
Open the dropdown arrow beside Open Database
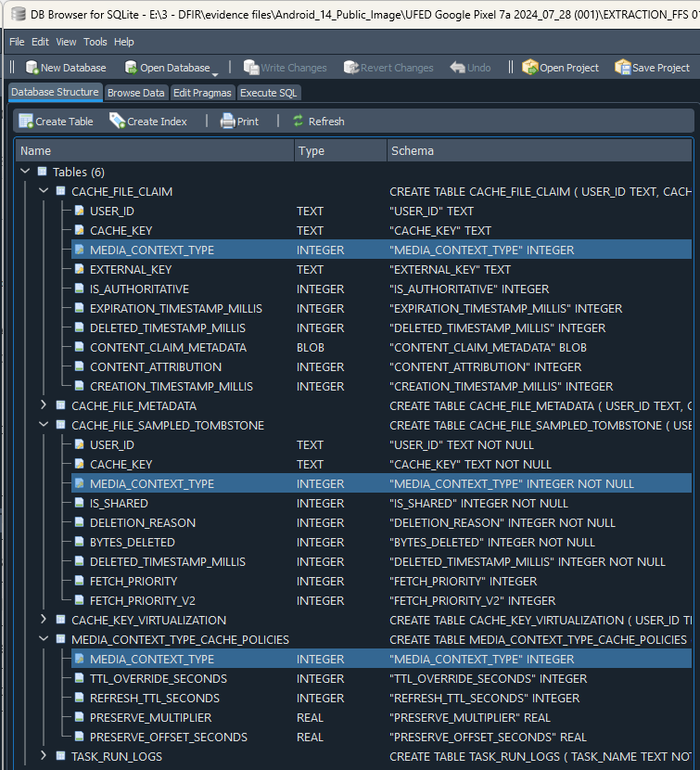(215, 74)
